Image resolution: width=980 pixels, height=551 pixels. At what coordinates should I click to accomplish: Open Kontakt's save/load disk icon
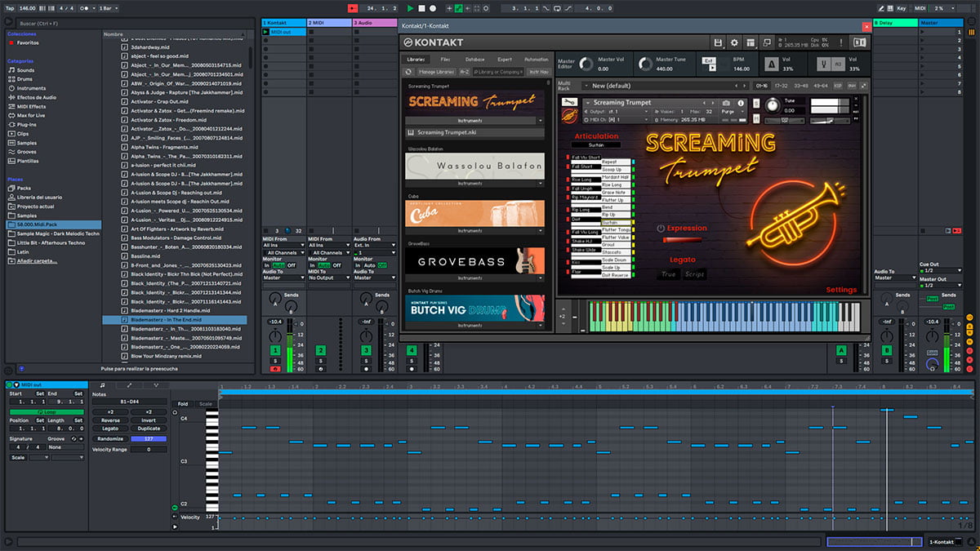click(718, 42)
